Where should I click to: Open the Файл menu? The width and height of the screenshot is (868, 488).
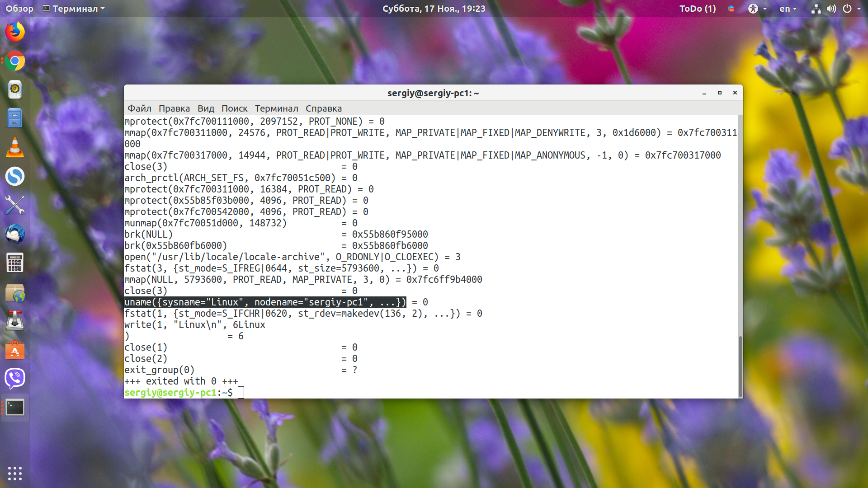pos(139,108)
